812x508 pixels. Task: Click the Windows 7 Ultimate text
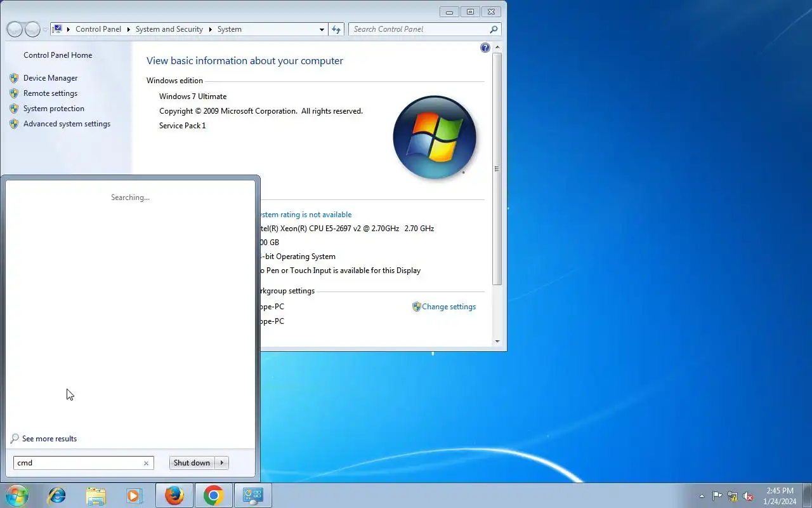pos(193,97)
